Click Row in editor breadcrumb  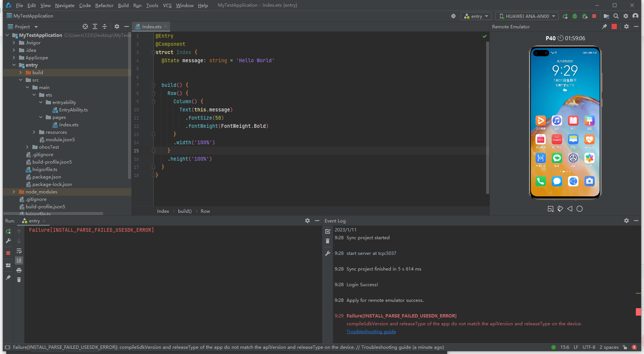[x=205, y=211]
